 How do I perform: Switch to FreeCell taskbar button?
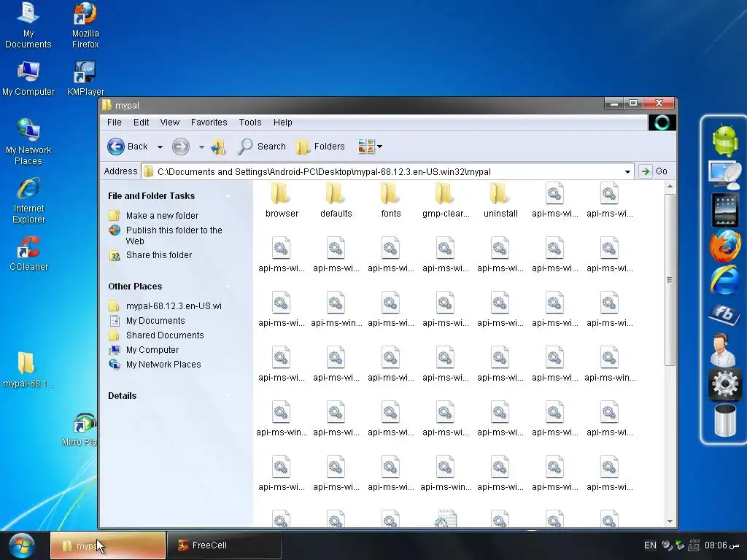point(225,545)
